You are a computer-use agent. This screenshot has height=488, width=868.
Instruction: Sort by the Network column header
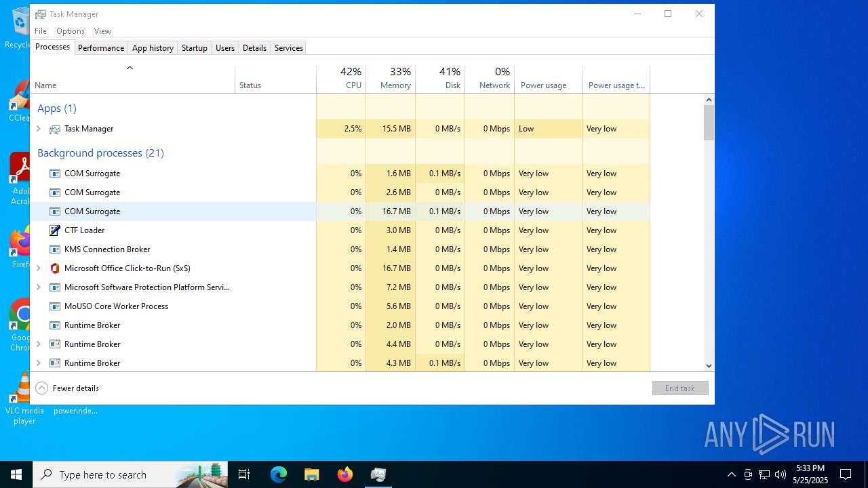tap(490, 79)
